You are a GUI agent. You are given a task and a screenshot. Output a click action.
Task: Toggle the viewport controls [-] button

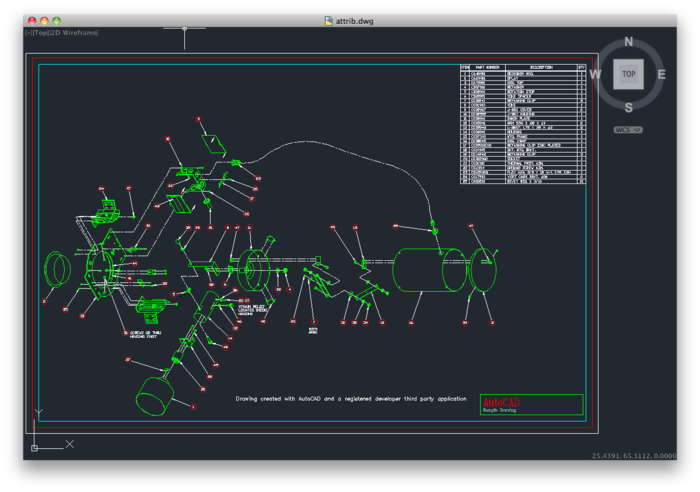coord(27,33)
